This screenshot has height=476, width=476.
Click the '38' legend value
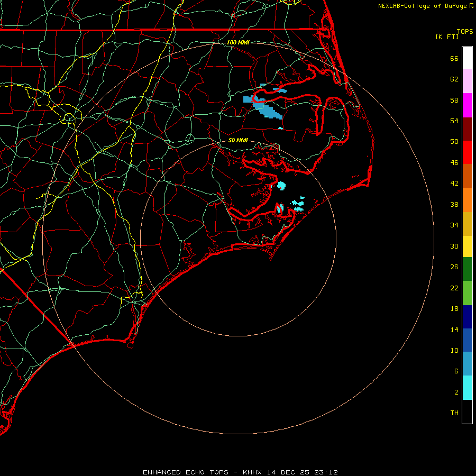[x=454, y=204]
